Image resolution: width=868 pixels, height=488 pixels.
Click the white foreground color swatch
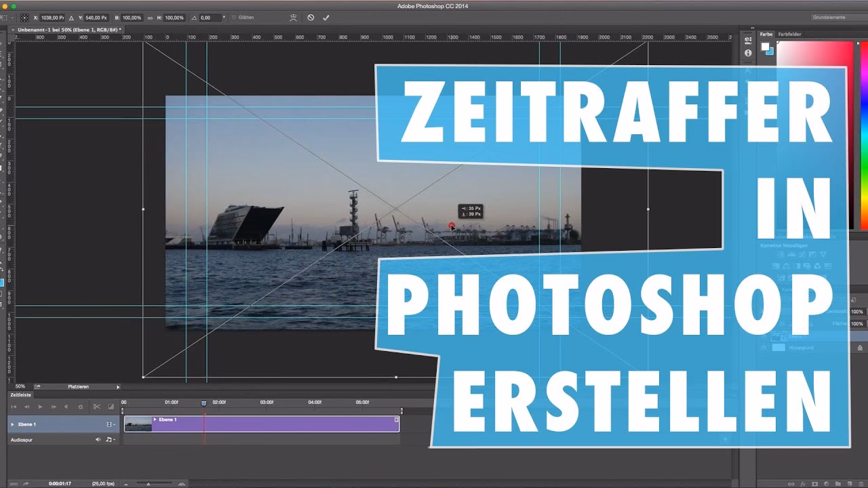(765, 47)
